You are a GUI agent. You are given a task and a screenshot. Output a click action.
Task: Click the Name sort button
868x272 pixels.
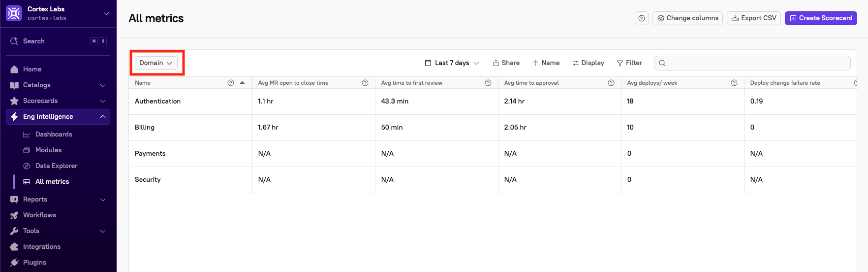546,63
